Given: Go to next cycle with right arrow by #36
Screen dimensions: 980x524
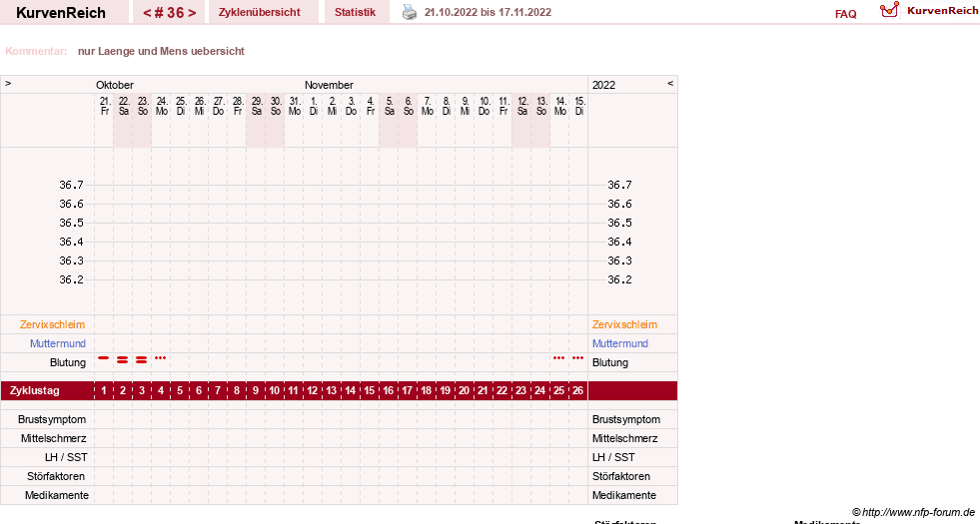Looking at the screenshot, I should tap(192, 13).
